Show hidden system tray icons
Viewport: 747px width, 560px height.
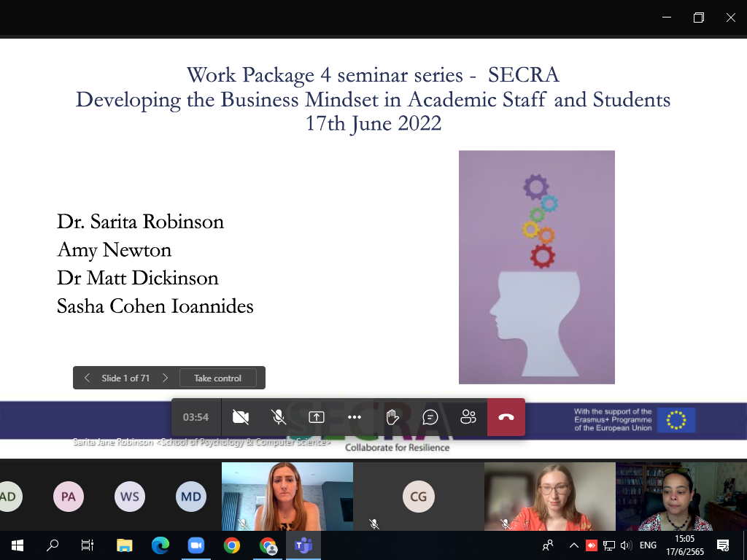[x=574, y=545]
